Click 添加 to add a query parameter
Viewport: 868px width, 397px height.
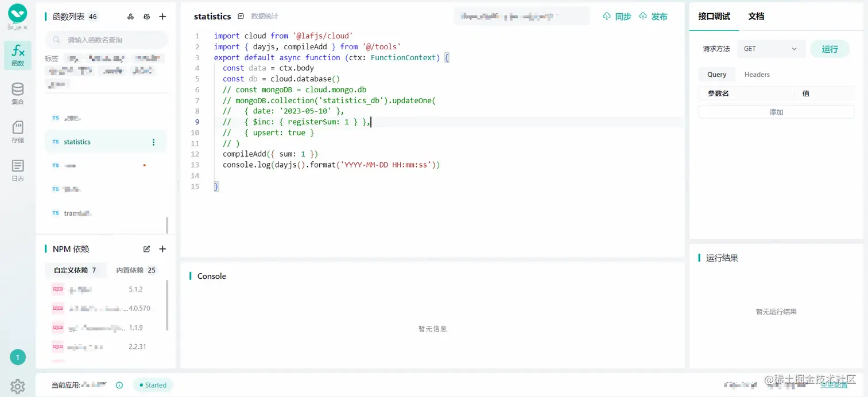click(x=776, y=112)
